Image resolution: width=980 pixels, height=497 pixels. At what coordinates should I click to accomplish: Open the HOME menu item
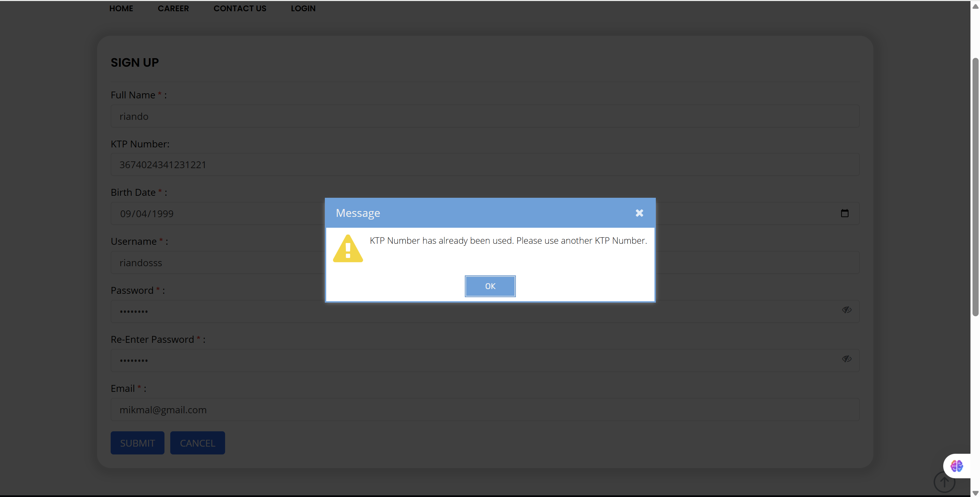[x=121, y=9]
